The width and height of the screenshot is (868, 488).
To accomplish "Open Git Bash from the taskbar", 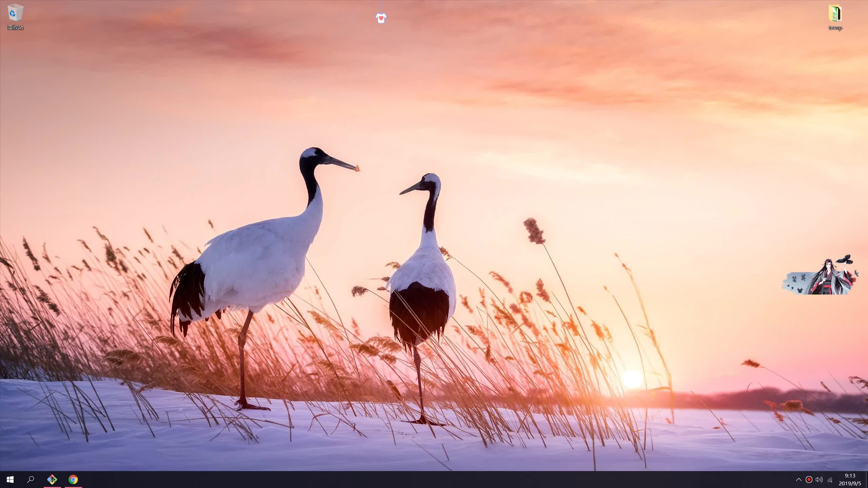I will tap(52, 479).
